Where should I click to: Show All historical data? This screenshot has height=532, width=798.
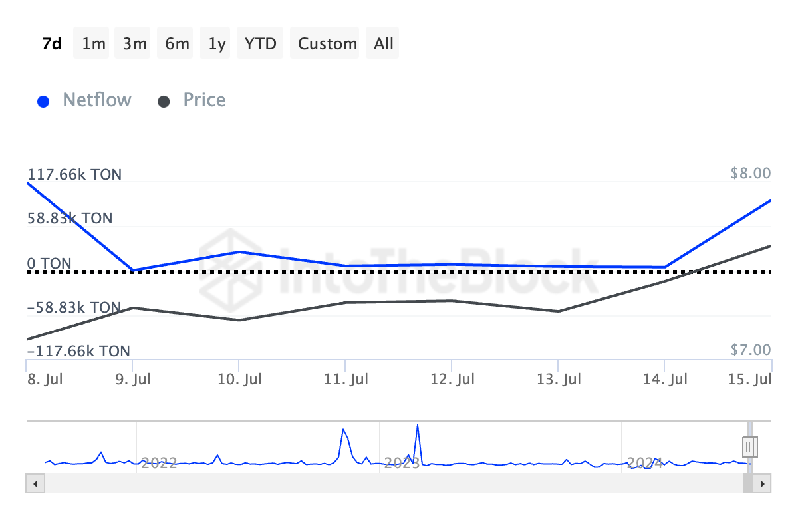click(384, 44)
